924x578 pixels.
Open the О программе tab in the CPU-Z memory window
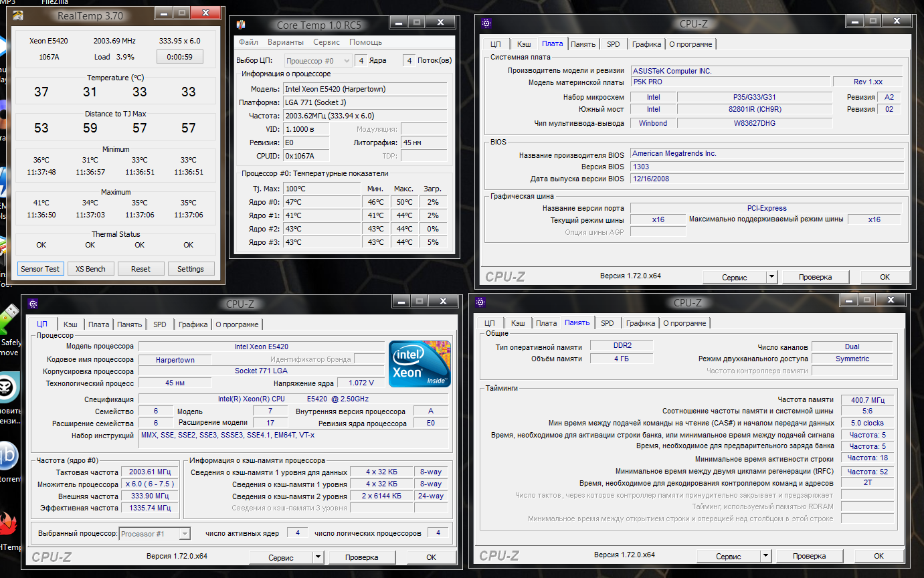click(686, 323)
